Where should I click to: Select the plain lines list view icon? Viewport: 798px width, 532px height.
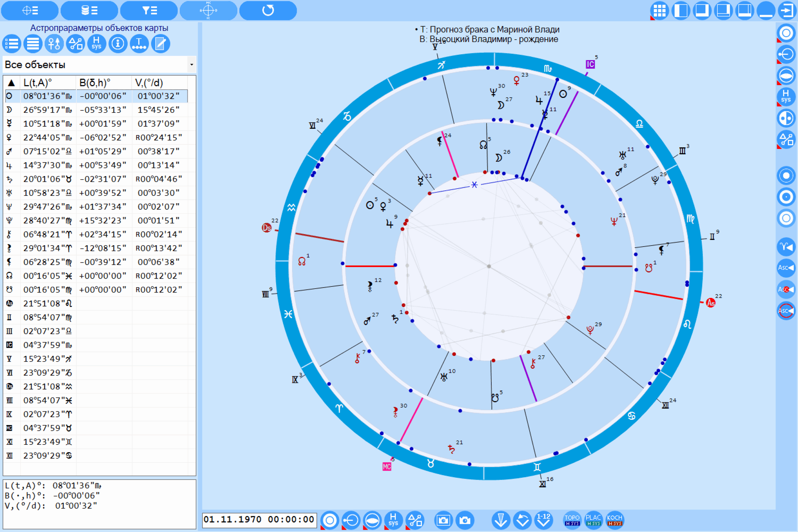pos(33,44)
